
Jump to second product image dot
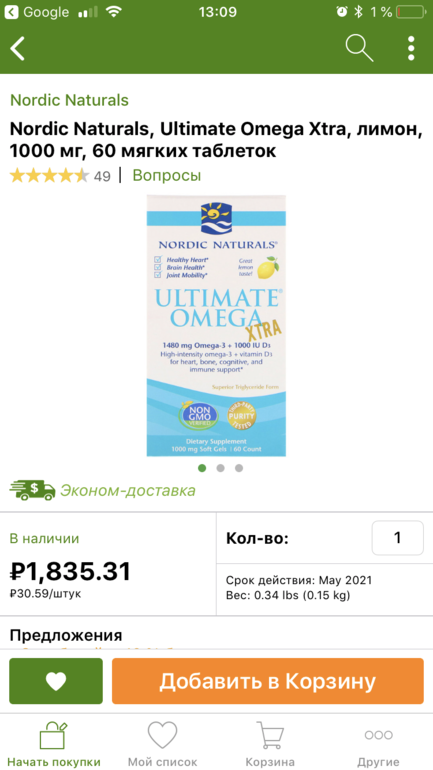(x=220, y=468)
